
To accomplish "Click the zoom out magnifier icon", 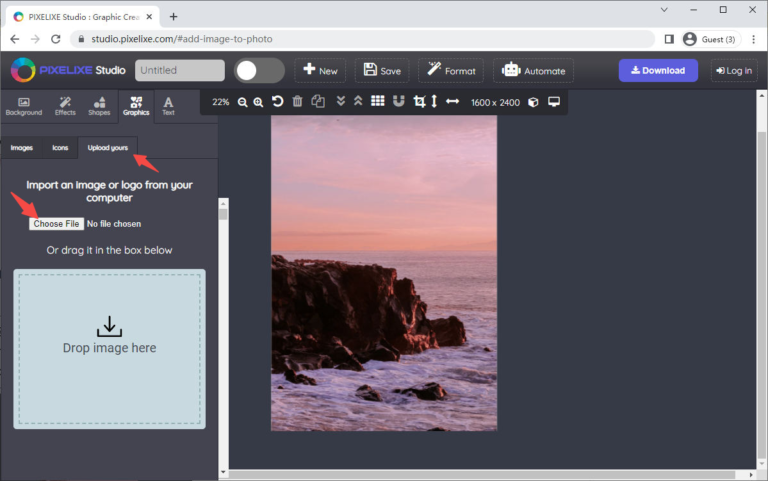I will (243, 102).
